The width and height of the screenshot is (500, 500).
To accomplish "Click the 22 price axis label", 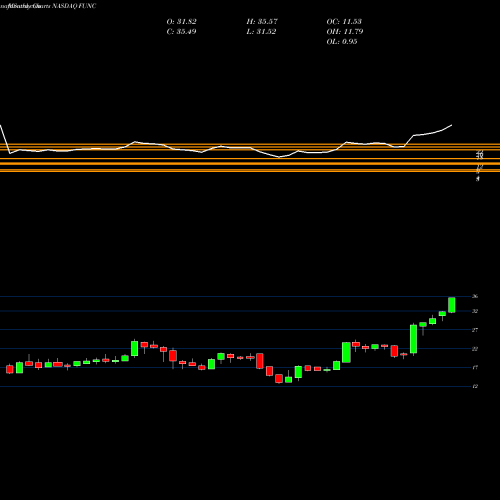I will point(475,349).
